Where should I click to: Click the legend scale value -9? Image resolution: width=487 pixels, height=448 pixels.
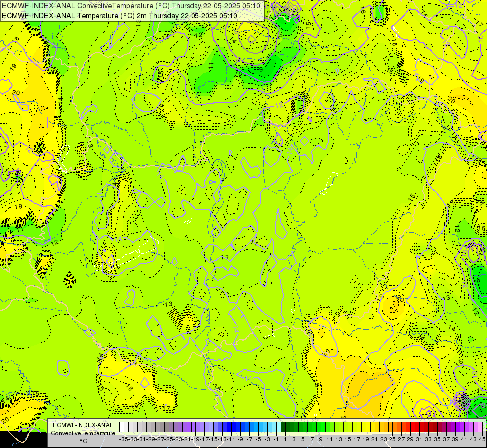(x=240, y=439)
